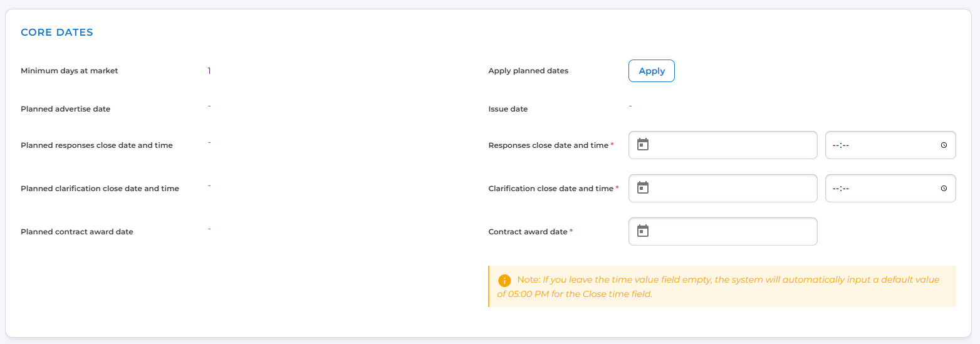The height and width of the screenshot is (344, 980).
Task: Focus the Responses close date text box
Action: point(730,145)
